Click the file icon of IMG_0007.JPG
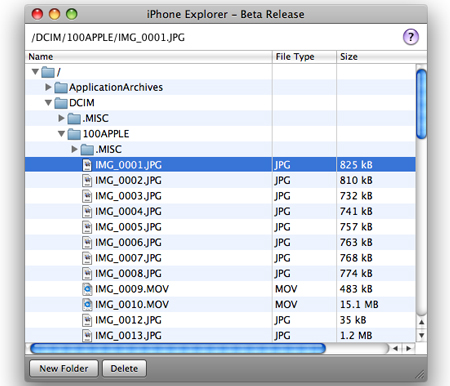Image resolution: width=450 pixels, height=386 pixels. tap(87, 258)
